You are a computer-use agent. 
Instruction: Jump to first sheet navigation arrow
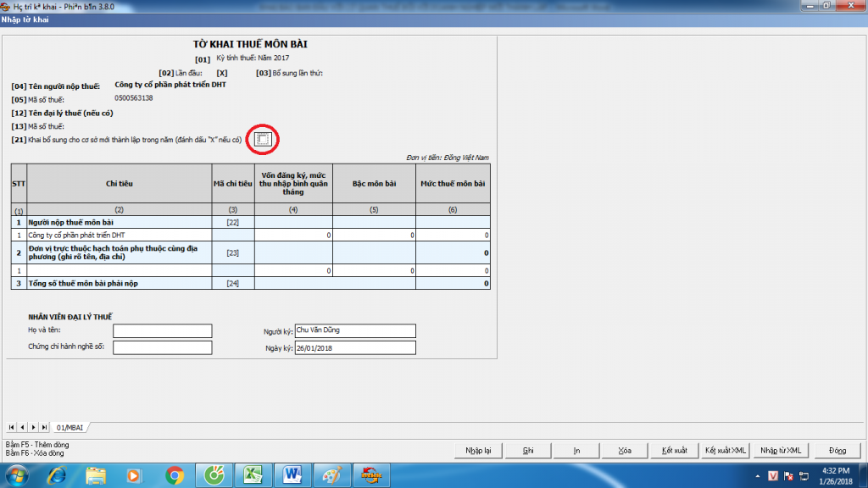(x=12, y=426)
